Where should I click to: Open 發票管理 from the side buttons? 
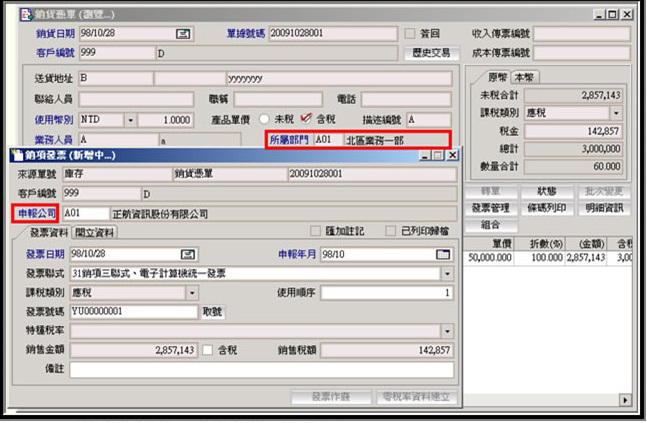[x=490, y=208]
